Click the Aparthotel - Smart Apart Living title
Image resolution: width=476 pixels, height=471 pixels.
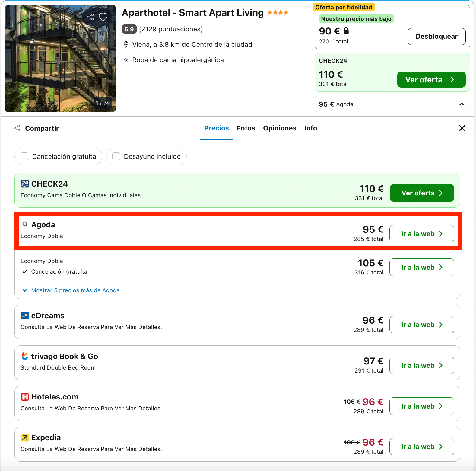(193, 13)
